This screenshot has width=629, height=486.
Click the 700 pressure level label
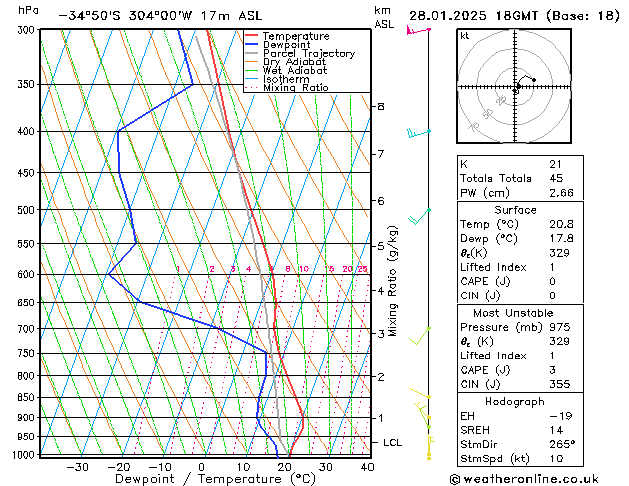[x=28, y=329]
